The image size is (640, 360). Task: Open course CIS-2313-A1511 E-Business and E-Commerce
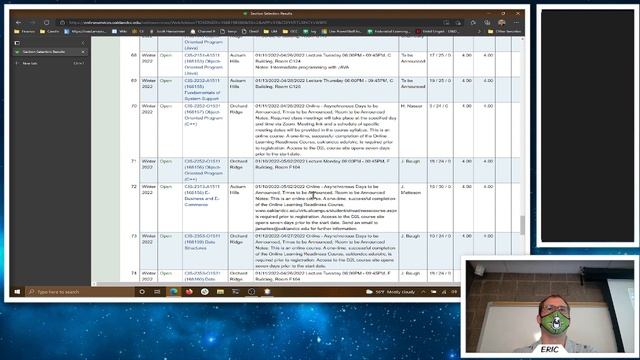point(202,195)
